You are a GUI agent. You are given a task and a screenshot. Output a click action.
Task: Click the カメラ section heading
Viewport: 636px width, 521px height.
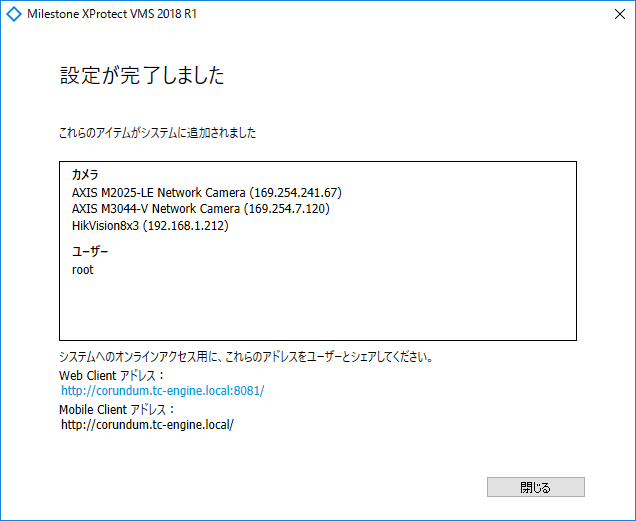(85, 174)
